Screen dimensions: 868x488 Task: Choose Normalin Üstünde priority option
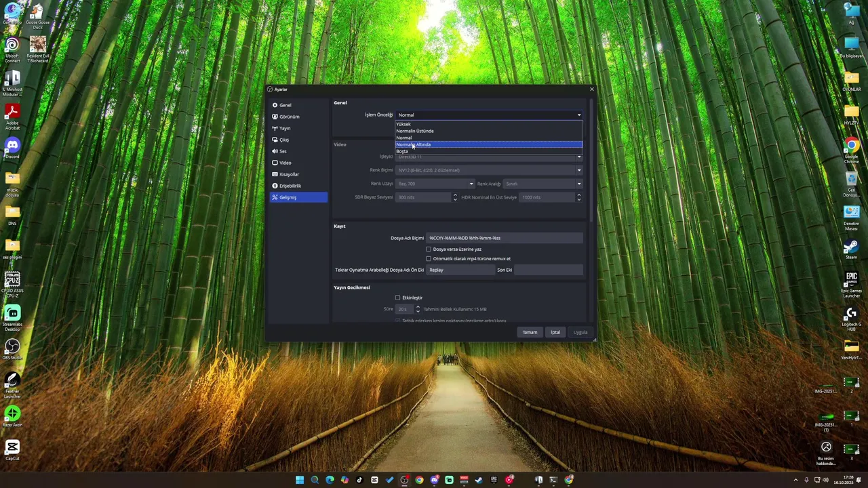(x=489, y=131)
